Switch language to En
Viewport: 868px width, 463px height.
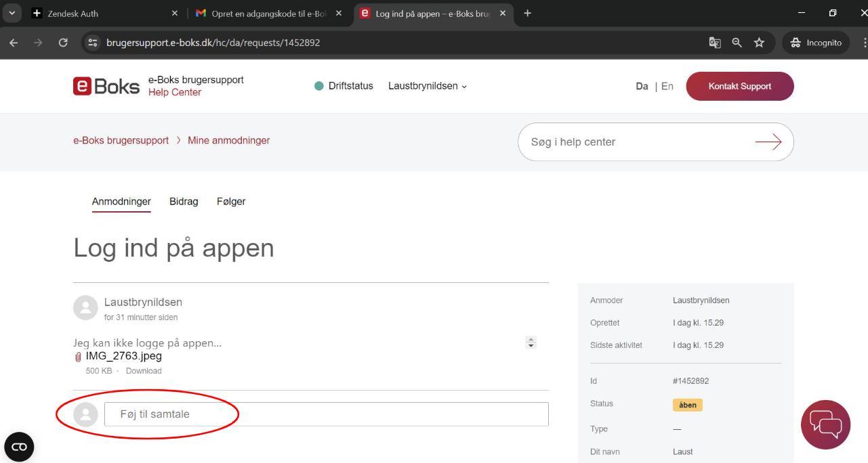[x=667, y=86]
